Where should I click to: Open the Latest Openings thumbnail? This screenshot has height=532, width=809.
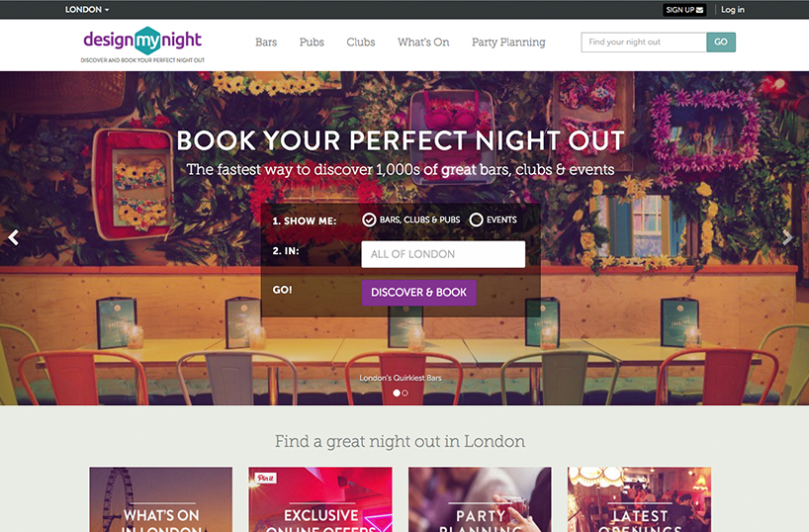point(639,499)
